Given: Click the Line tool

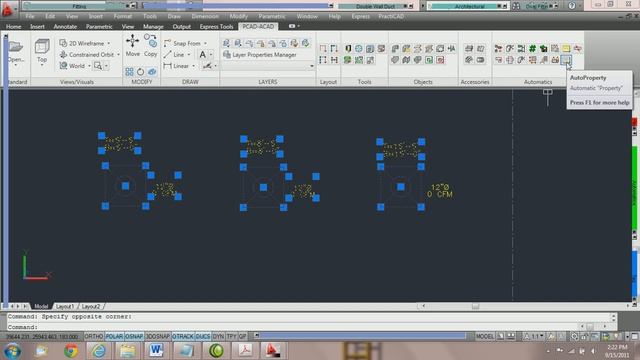Looking at the screenshot, I should coord(174,54).
